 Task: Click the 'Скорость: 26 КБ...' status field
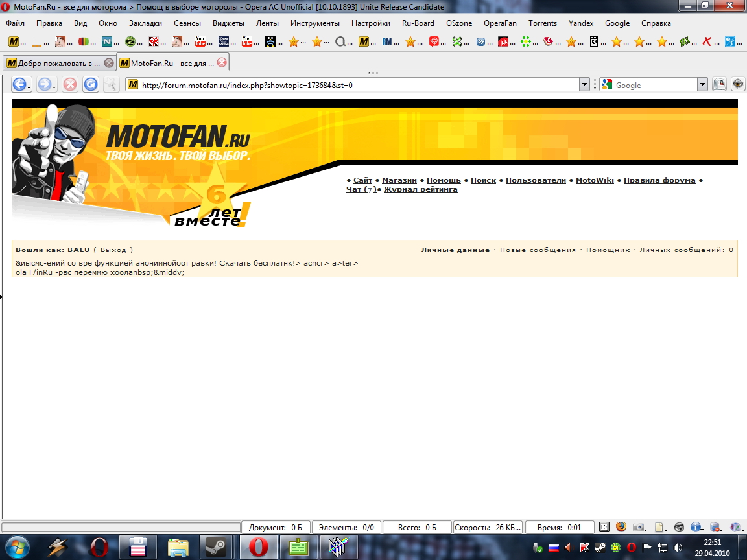coord(488,527)
